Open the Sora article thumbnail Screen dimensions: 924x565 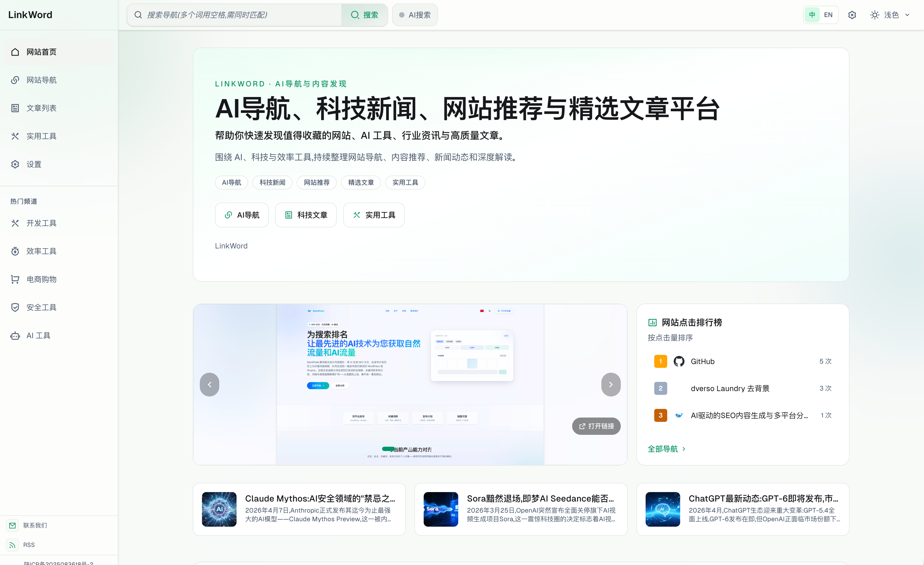click(441, 509)
